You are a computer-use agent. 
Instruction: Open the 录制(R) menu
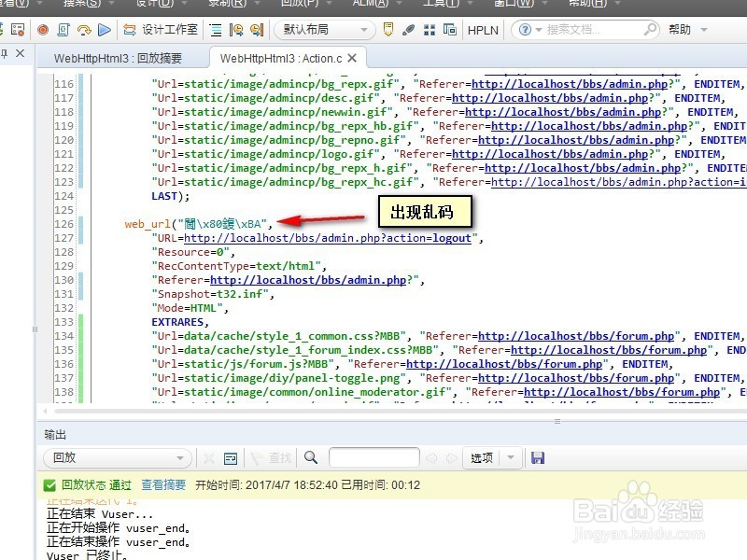click(x=233, y=4)
